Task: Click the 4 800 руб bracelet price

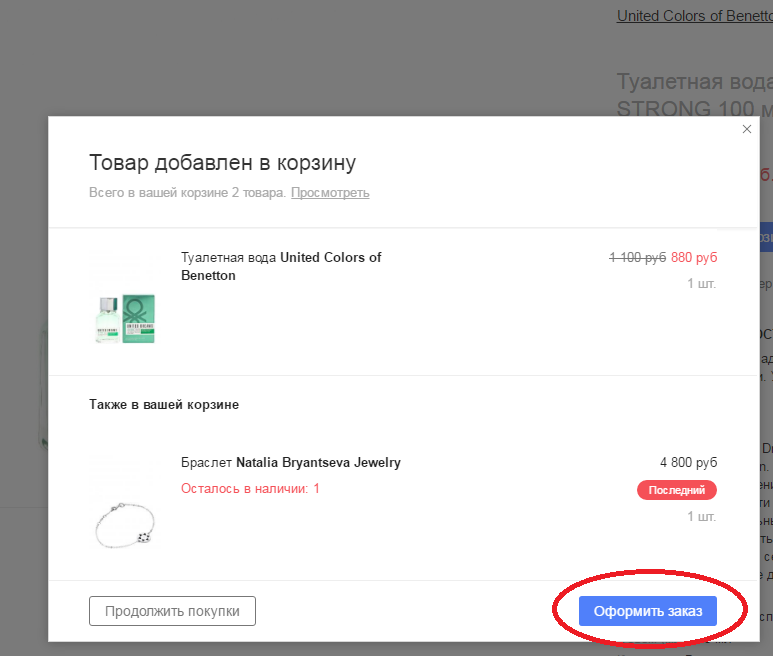Action: [688, 462]
